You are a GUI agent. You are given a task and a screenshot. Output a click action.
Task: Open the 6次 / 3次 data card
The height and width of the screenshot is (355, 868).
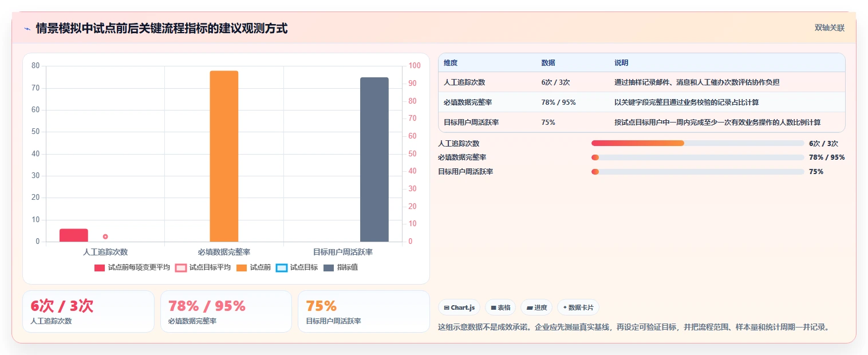pos(88,311)
